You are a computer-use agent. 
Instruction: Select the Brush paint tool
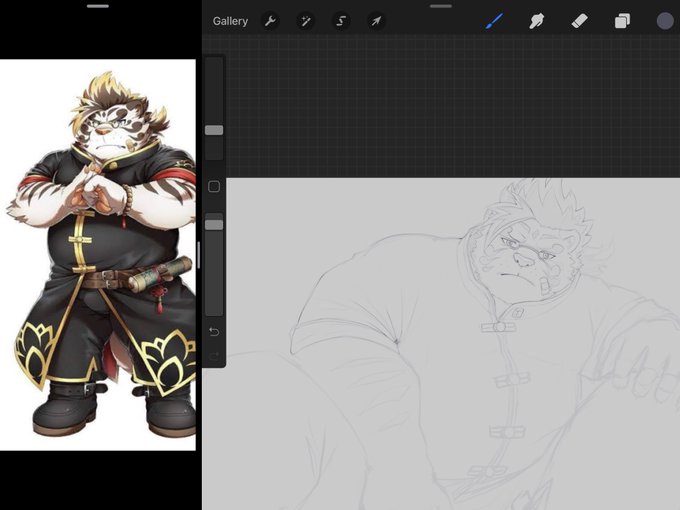click(x=494, y=21)
